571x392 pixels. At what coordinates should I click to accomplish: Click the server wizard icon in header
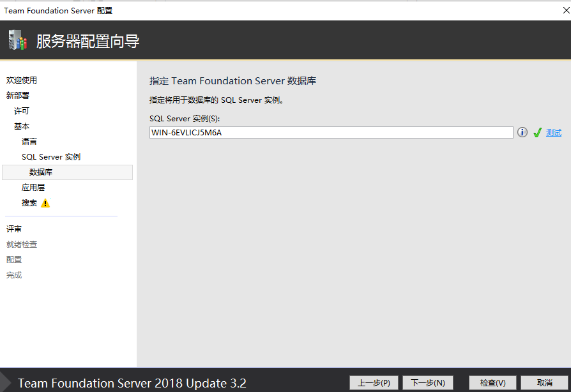tap(18, 40)
